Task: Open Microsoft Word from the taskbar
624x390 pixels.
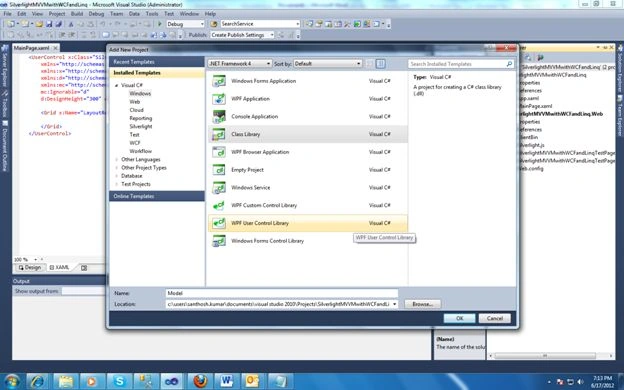Action: click(x=227, y=381)
